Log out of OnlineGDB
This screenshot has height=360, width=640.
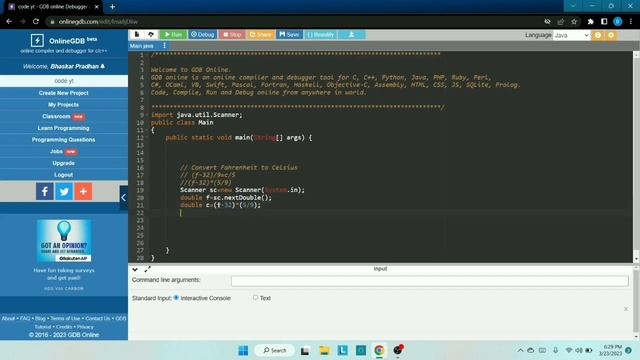(x=64, y=175)
